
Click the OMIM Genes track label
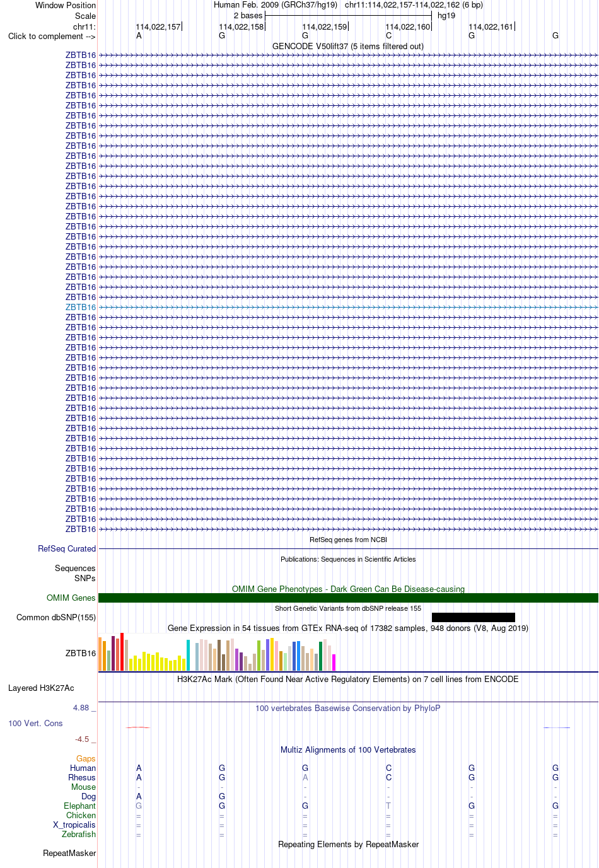71,598
